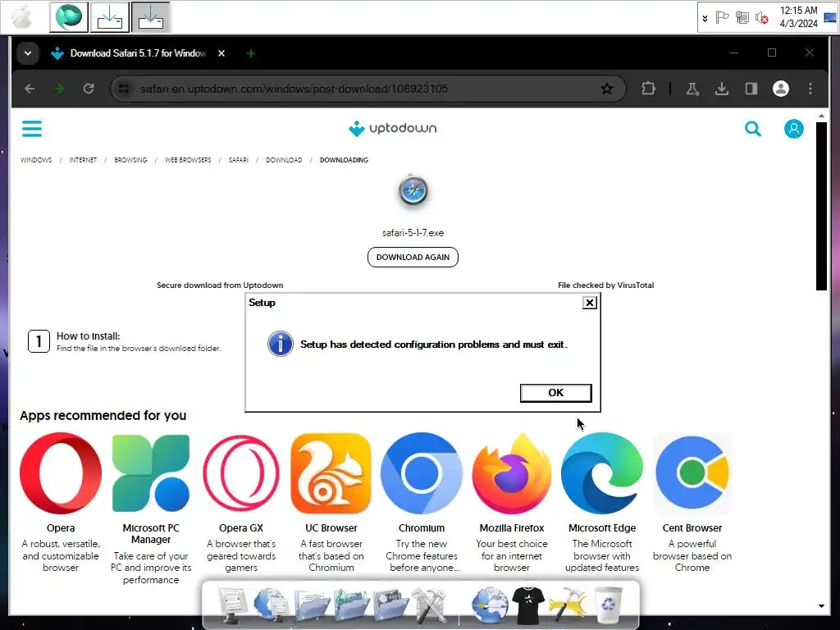Go to the BROWSING breadcrumb
The image size is (840, 630).
point(130,160)
